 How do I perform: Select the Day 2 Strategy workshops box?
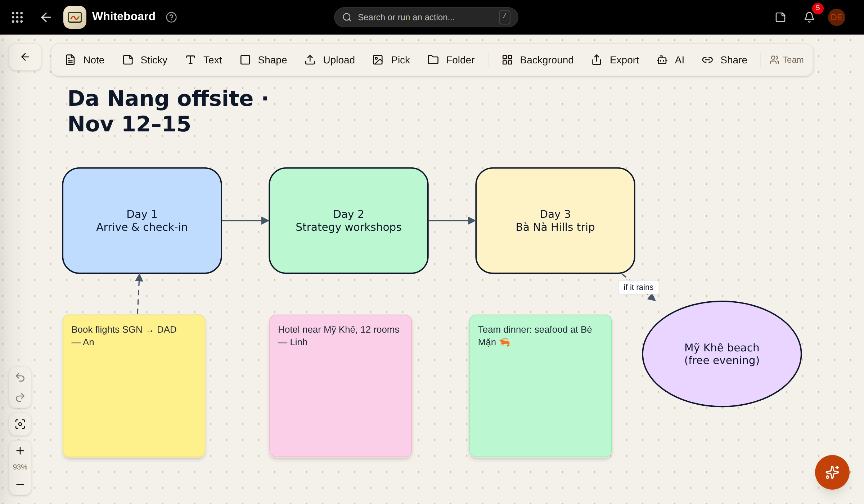tap(348, 221)
